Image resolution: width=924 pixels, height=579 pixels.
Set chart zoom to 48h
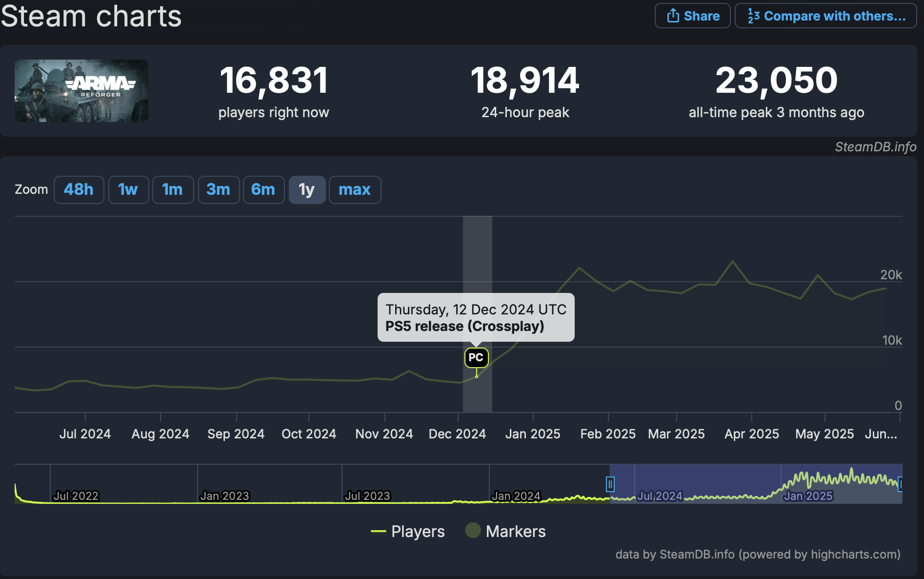point(79,189)
